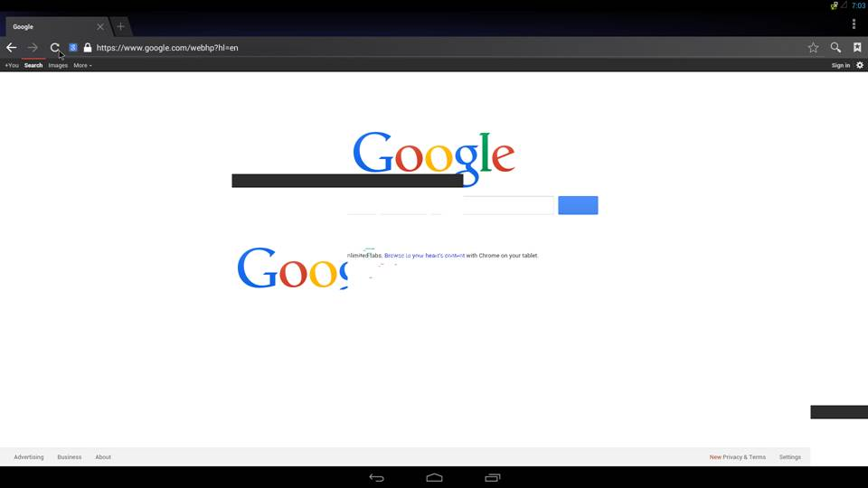868x488 pixels.
Task: Click the Sign in link
Action: point(840,65)
